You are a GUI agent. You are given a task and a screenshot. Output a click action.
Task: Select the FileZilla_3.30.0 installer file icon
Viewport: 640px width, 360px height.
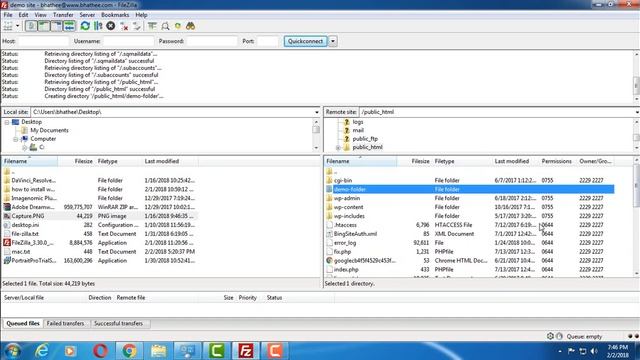pyautogui.click(x=7, y=243)
